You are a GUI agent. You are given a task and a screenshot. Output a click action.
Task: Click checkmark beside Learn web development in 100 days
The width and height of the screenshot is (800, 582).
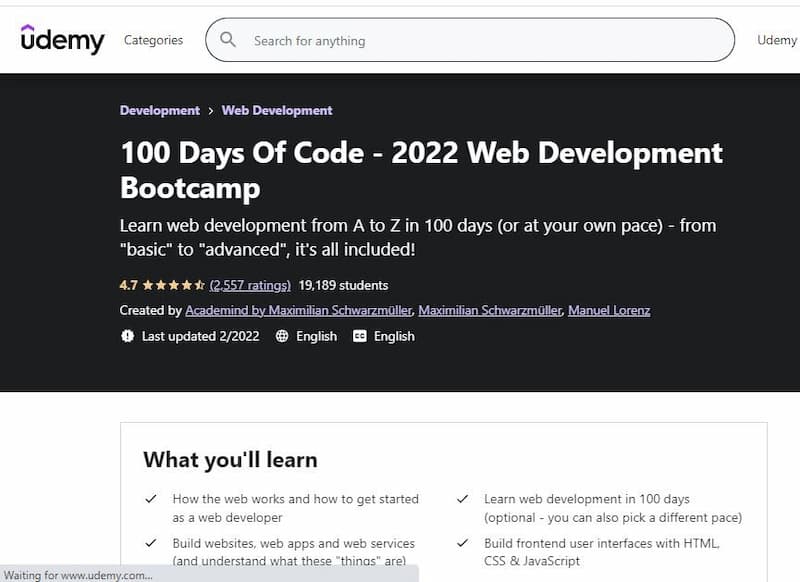click(462, 498)
